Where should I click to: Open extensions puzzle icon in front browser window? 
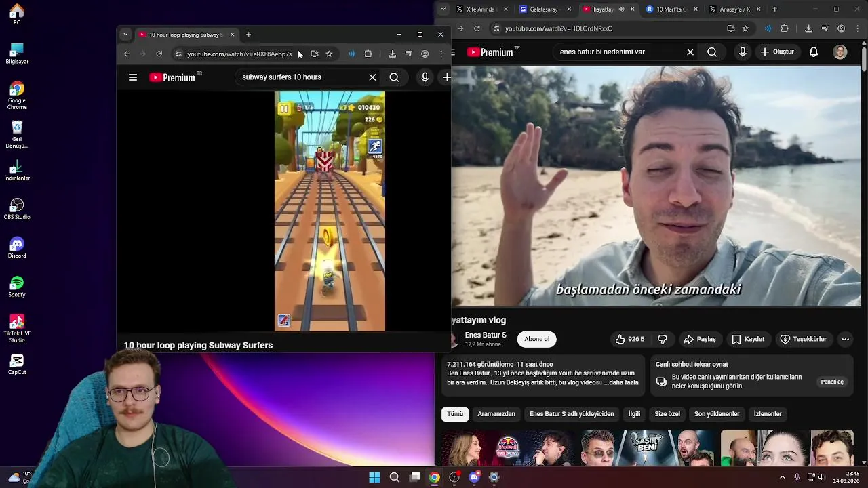(368, 54)
